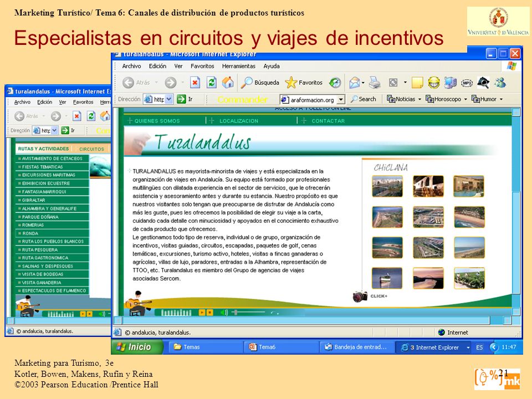Print the page with printer icon

tap(375, 83)
